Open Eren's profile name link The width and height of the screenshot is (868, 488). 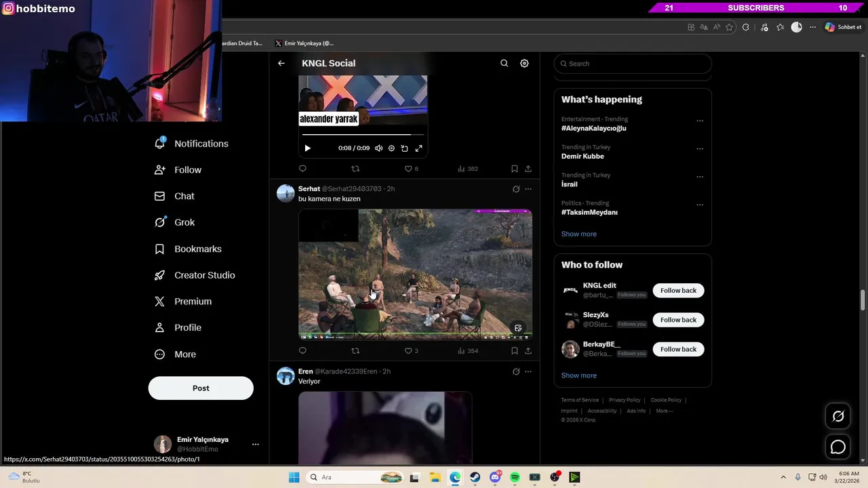[305, 371]
